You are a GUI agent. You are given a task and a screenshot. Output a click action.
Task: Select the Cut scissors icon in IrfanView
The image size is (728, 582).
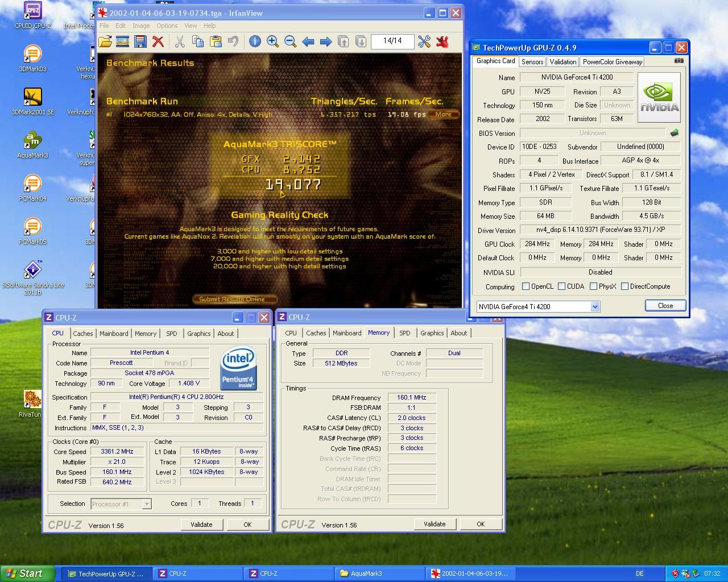[x=180, y=41]
